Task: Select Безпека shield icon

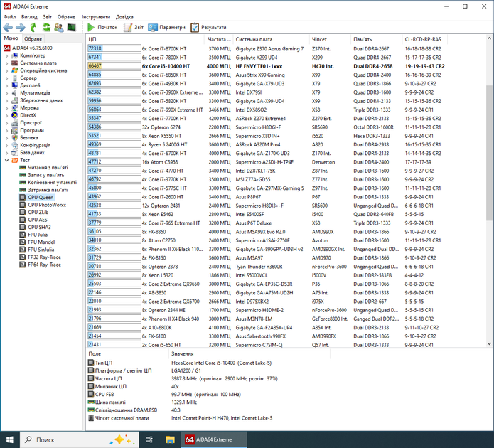Action: [x=14, y=138]
